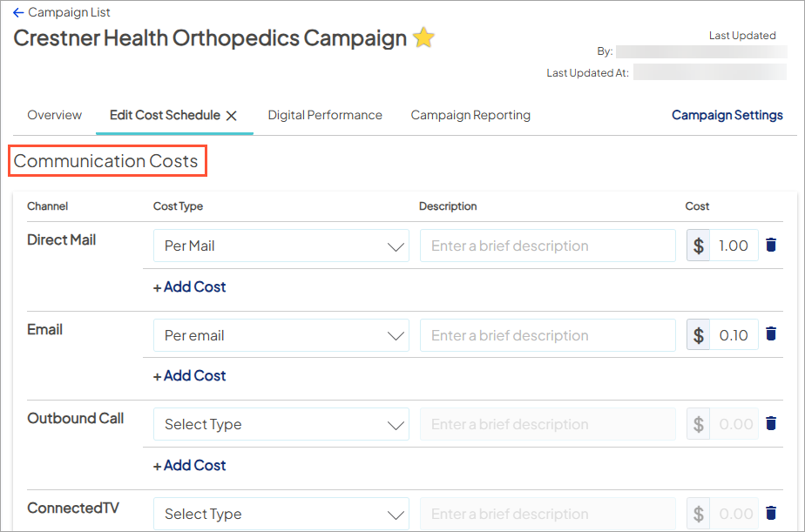The width and height of the screenshot is (805, 532).
Task: Delete the Email cost row
Action: [x=770, y=334]
